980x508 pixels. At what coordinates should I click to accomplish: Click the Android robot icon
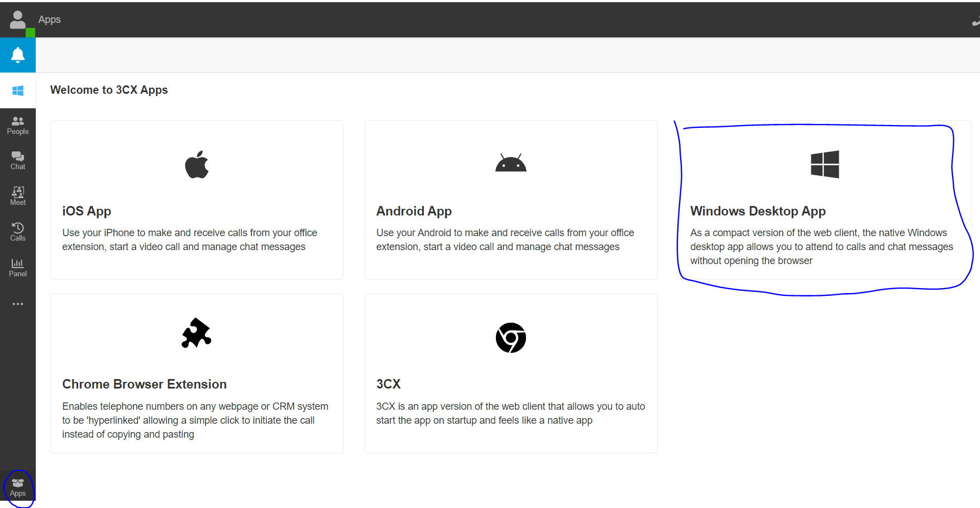pos(511,163)
